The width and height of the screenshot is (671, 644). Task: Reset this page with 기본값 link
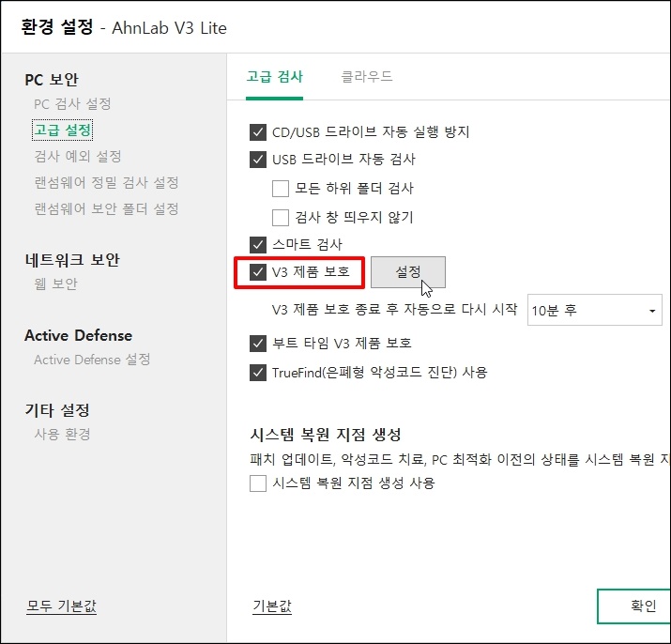tap(272, 606)
